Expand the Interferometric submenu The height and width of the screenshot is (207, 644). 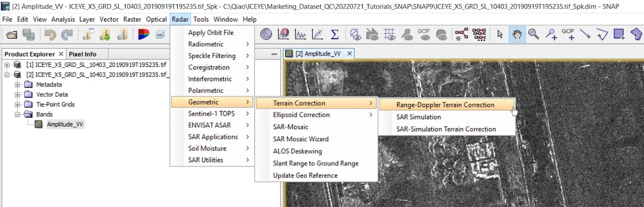[212, 79]
